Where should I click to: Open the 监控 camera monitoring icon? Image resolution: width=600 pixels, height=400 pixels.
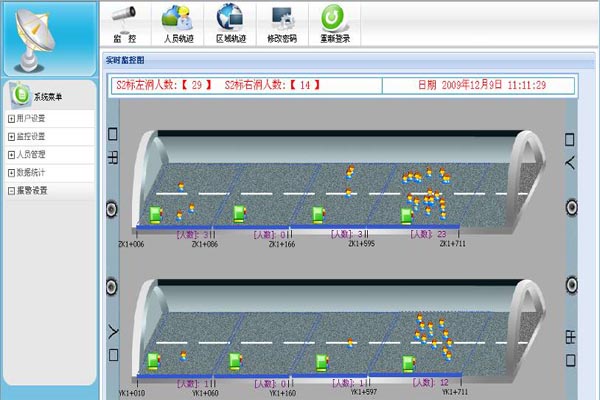[x=124, y=18]
